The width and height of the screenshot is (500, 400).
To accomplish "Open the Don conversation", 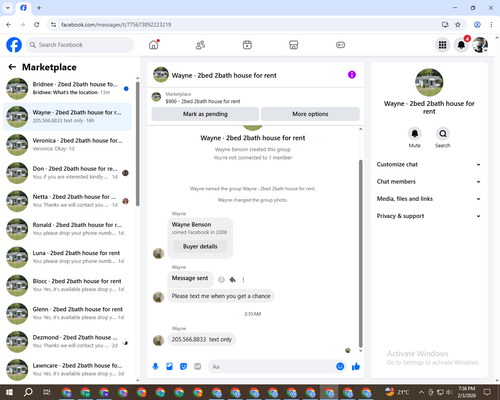I will [x=67, y=173].
